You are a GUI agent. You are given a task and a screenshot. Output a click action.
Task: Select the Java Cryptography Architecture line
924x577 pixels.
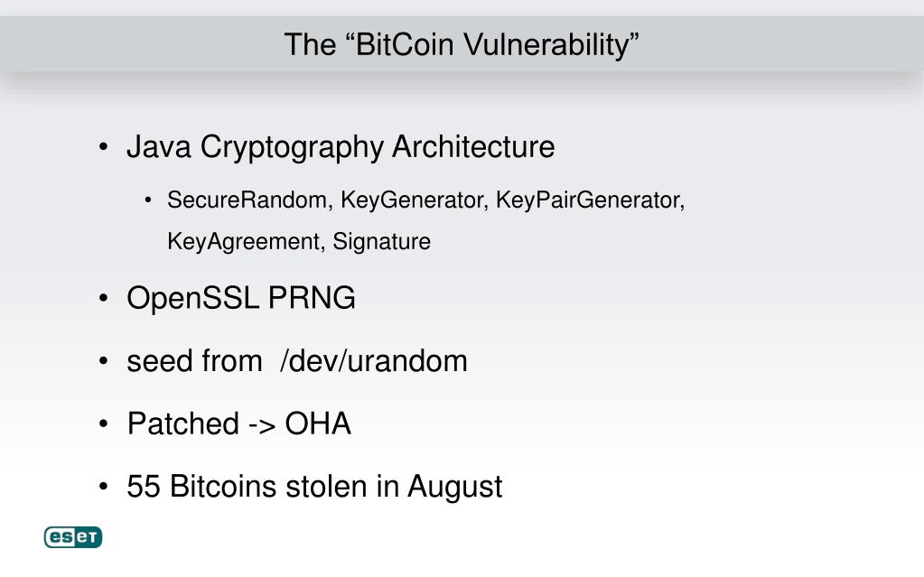coord(341,147)
